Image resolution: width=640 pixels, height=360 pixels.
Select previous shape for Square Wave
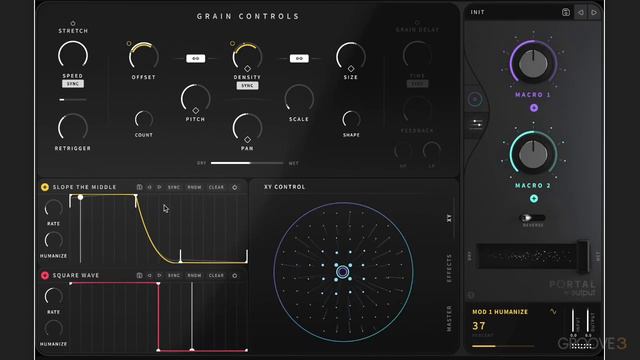pyautogui.click(x=149, y=276)
